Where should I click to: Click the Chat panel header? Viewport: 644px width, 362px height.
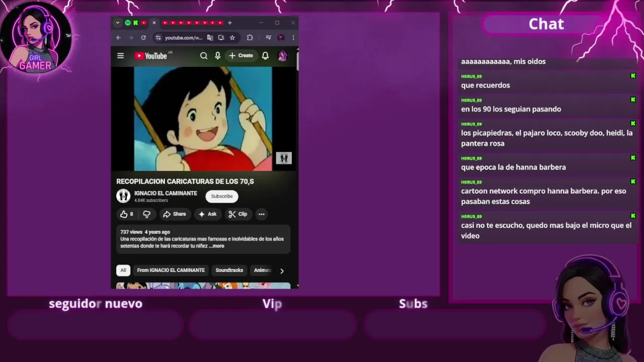click(x=546, y=24)
